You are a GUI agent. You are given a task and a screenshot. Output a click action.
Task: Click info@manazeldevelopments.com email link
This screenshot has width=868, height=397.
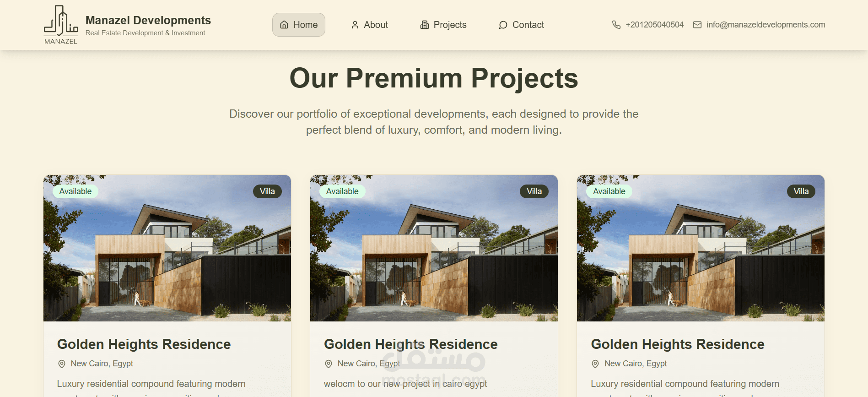click(x=759, y=25)
